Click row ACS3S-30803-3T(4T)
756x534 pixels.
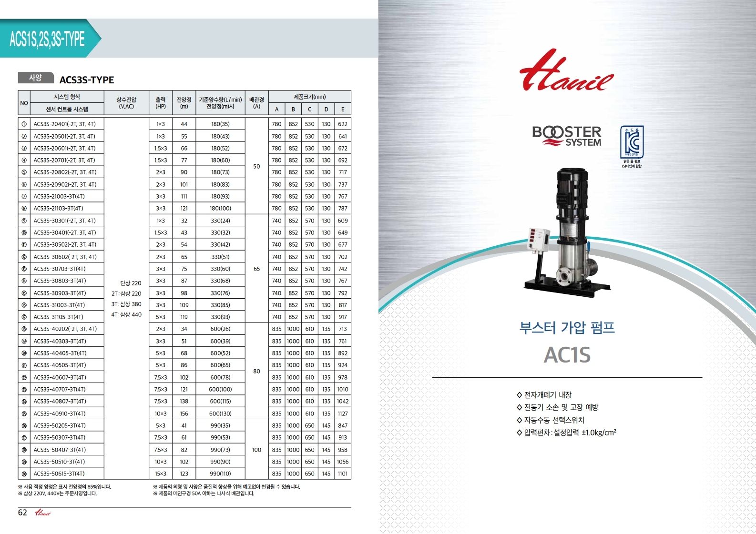184,281
